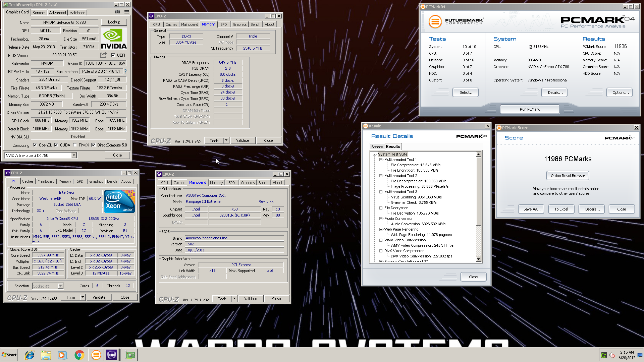This screenshot has height=362, width=644.
Task: Click the Intel Xeon inside logo
Action: 119,201
